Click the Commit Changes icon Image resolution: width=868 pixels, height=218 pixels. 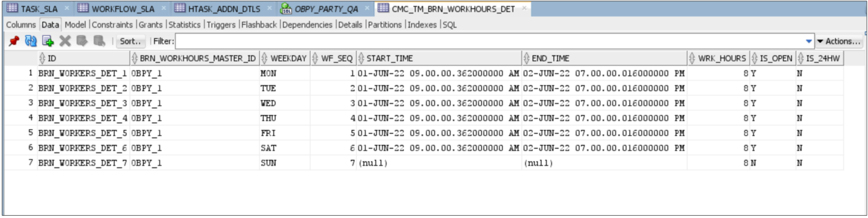click(82, 41)
